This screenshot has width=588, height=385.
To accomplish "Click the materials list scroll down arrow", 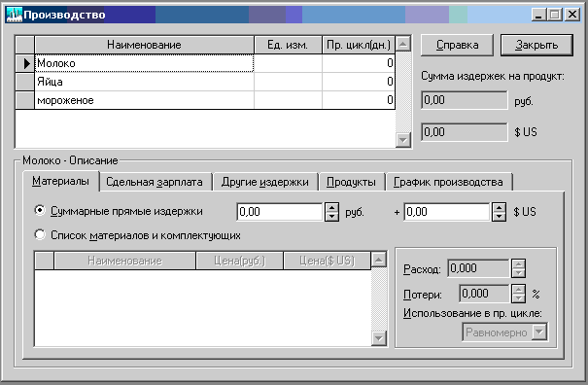I will tap(379, 339).
